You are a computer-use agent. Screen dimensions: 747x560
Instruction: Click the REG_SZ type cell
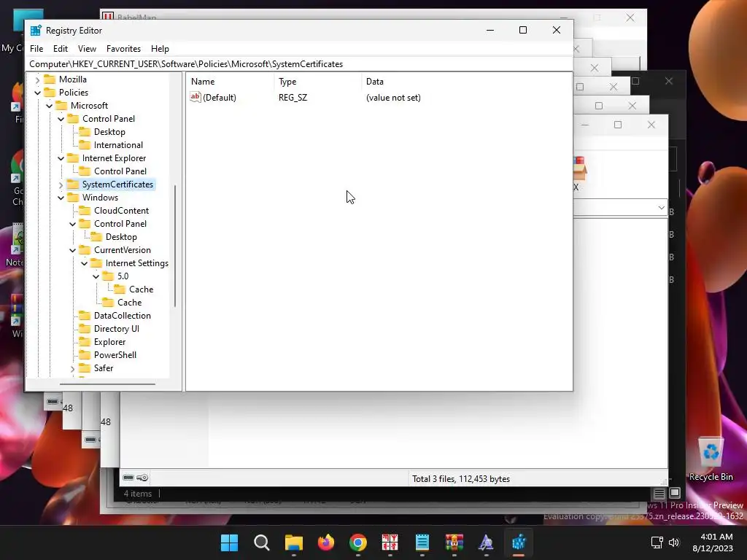point(293,98)
